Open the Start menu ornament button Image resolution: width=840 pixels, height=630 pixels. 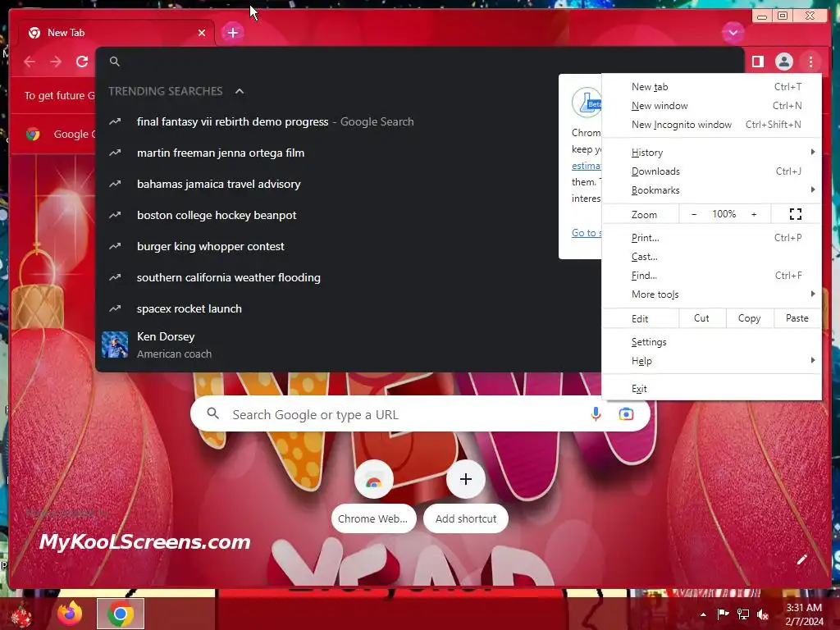tap(21, 614)
